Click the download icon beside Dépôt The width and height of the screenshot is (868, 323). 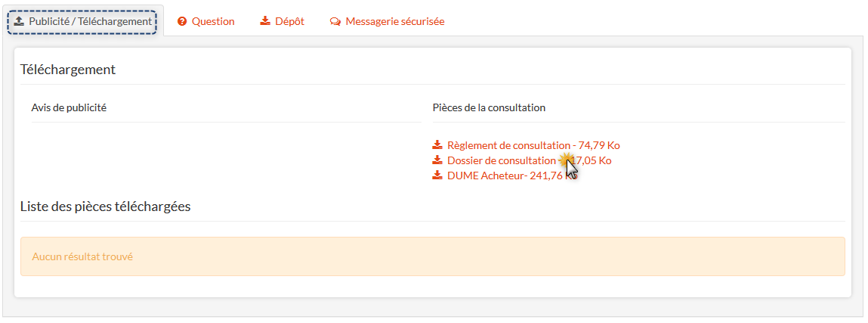[265, 21]
